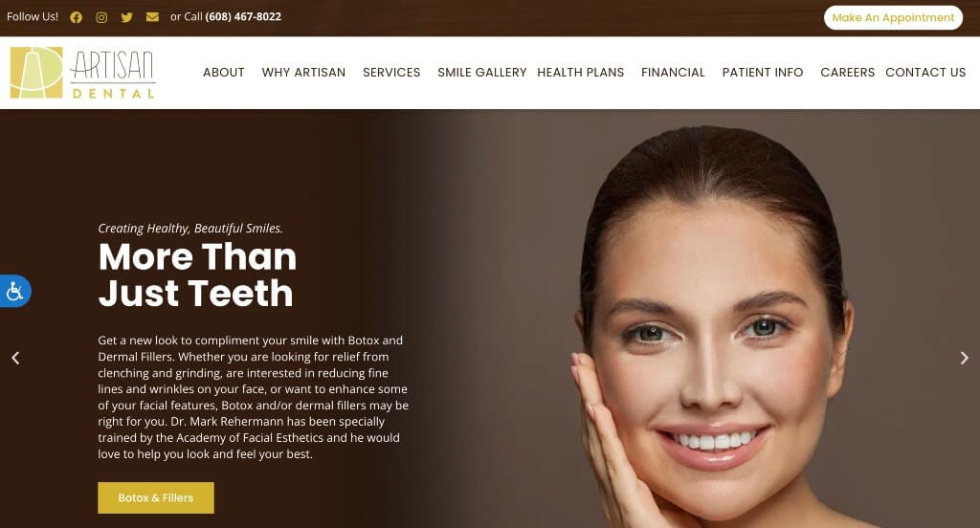Open the Facebook social icon
The width and height of the screenshot is (980, 528).
[x=77, y=17]
